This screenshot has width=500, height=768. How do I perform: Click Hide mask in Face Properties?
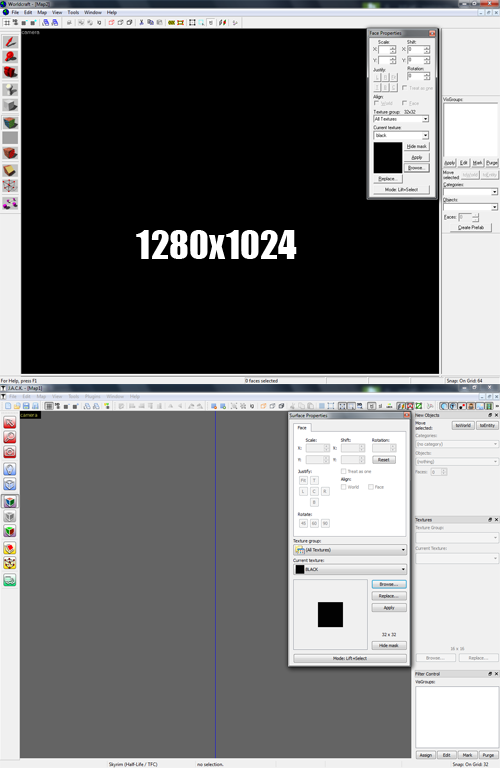416,146
